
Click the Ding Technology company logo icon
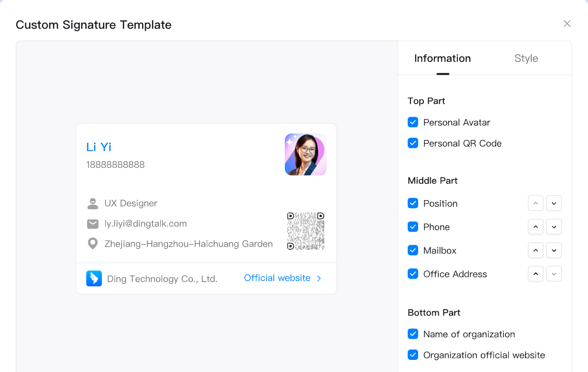coord(94,278)
